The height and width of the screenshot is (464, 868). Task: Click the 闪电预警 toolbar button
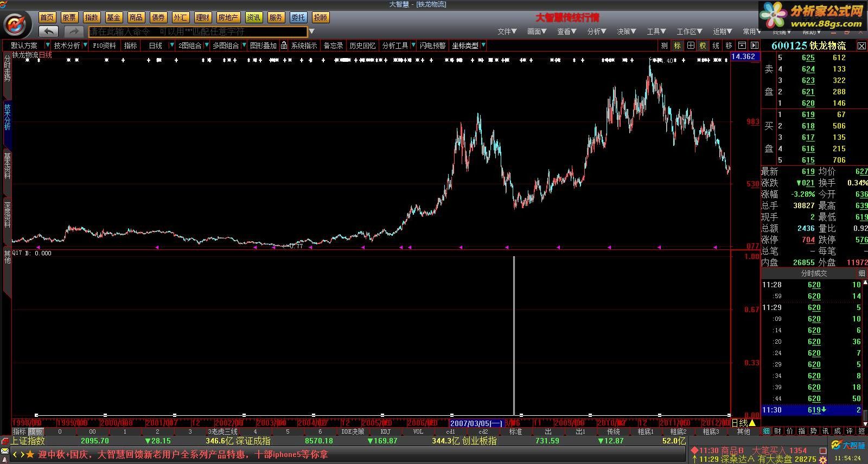(432, 46)
